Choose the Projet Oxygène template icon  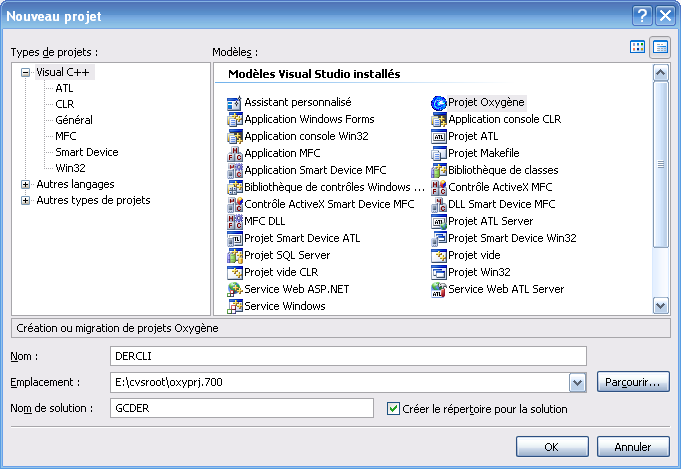point(439,103)
